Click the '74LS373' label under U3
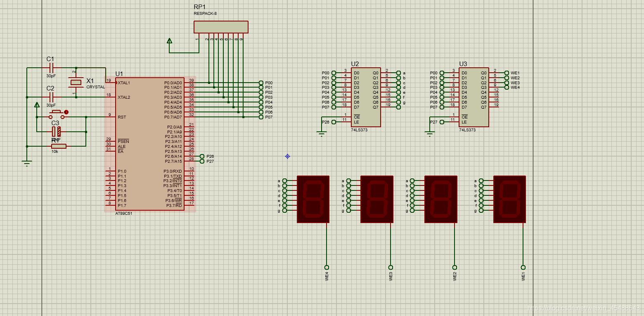 467,130
